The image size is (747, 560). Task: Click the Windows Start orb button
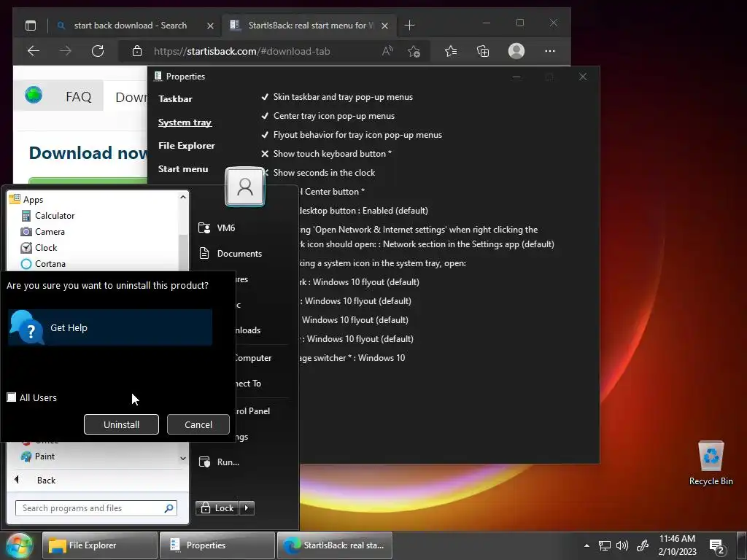19,545
